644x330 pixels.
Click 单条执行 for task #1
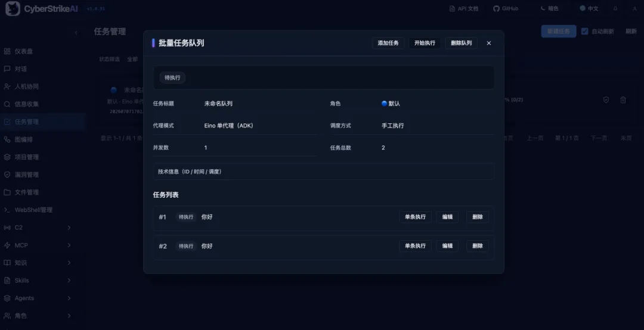click(x=415, y=217)
